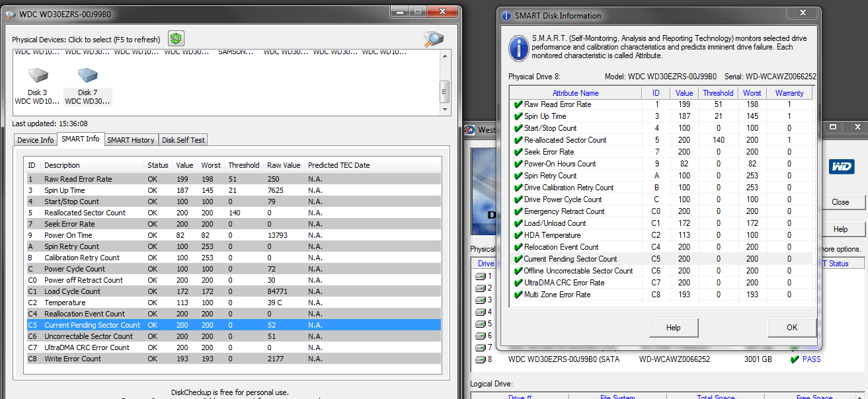Click the green check beside Current Pending Sector Count
This screenshot has width=868, height=399.
518,259
